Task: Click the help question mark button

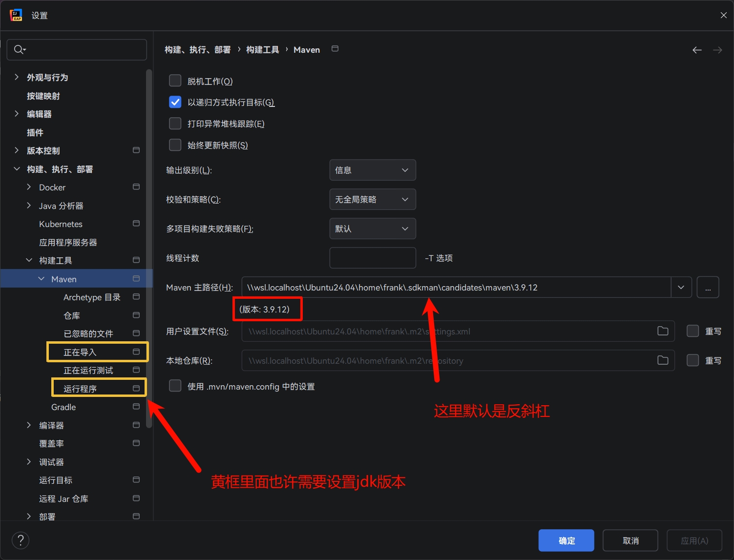Action: 21,540
